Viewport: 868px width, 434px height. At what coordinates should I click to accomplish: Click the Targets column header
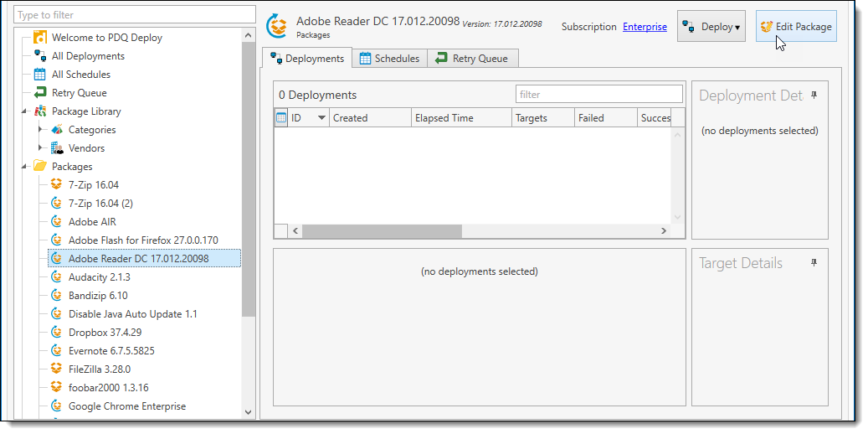click(543, 117)
